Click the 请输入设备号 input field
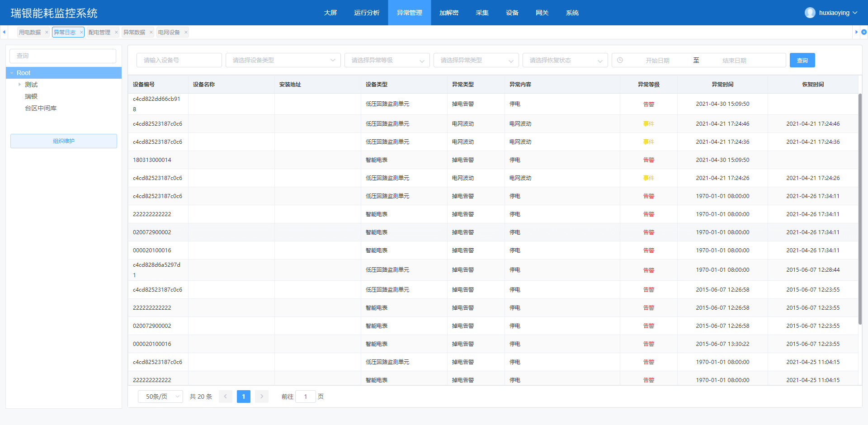This screenshot has width=868, height=425. pyautogui.click(x=179, y=60)
